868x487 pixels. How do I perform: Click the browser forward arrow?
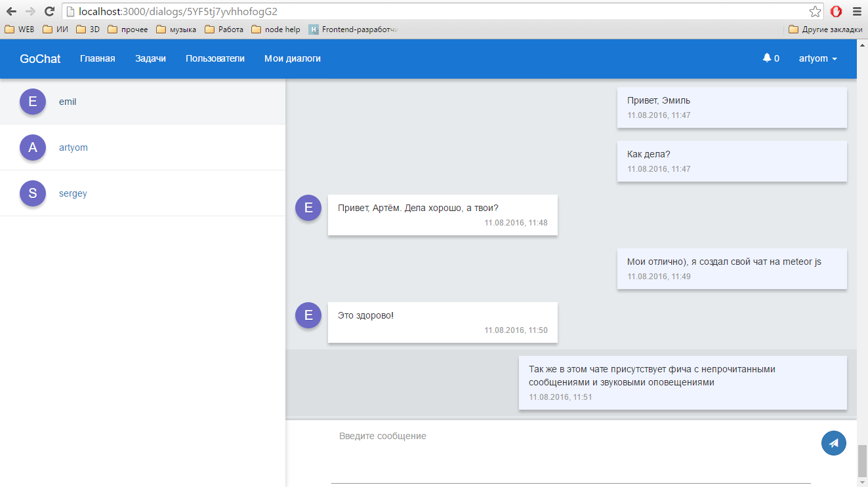pyautogui.click(x=30, y=11)
